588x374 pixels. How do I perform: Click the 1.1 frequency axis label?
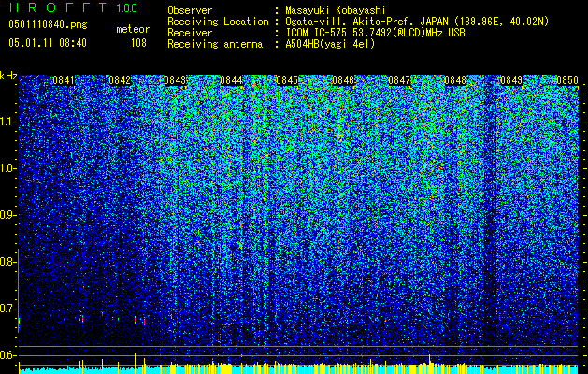coord(8,122)
